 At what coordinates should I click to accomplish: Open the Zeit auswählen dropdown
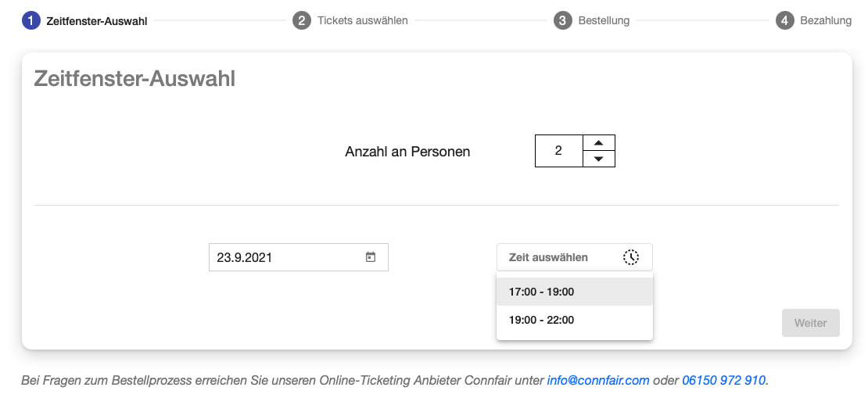click(563, 257)
